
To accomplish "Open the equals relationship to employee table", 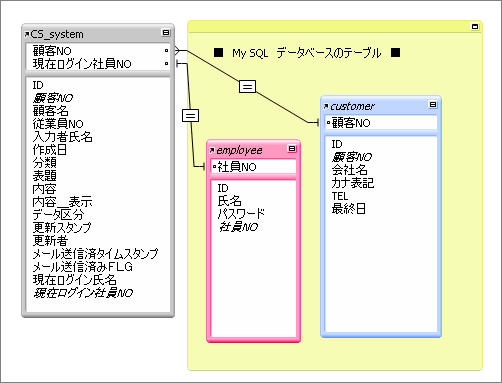I will (x=190, y=116).
